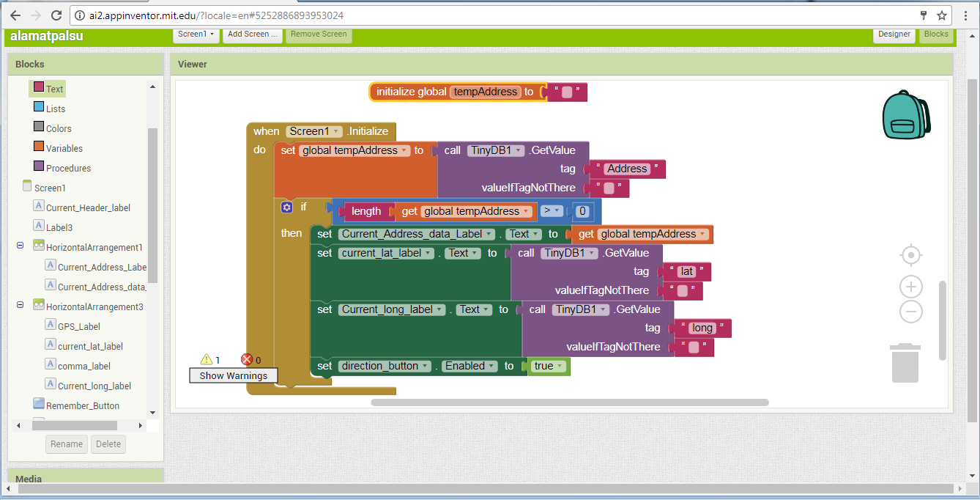The image size is (980, 500).
Task: Click the Delete button
Action: click(x=108, y=444)
